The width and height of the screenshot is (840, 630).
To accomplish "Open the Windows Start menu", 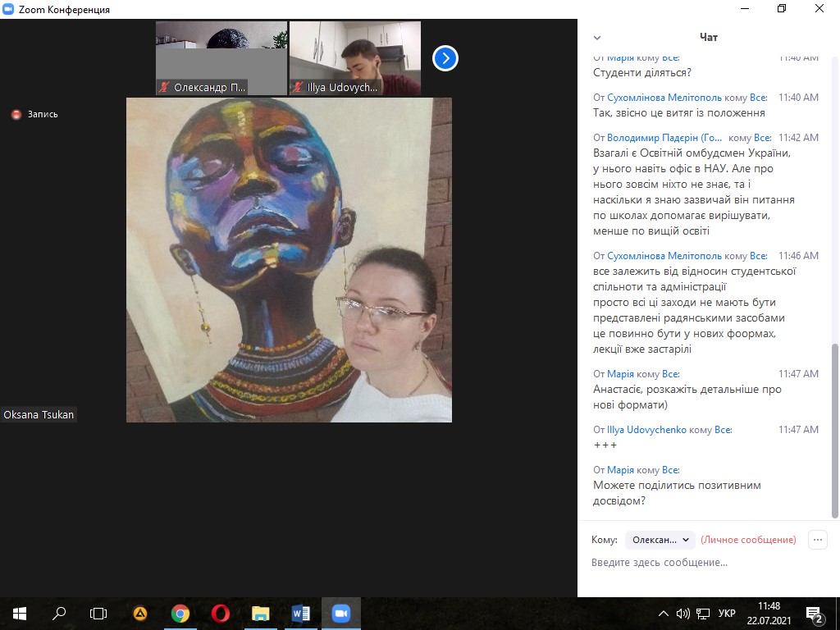I will tap(20, 614).
